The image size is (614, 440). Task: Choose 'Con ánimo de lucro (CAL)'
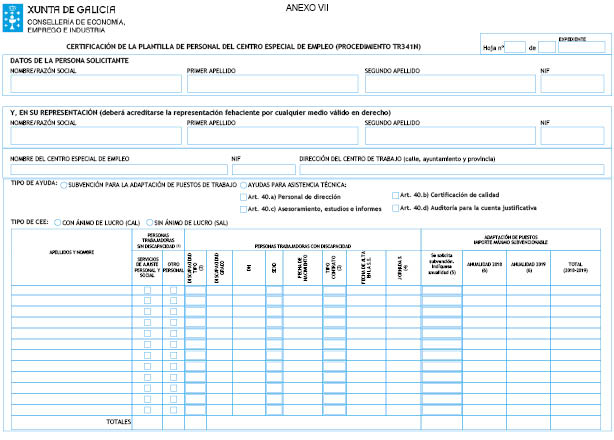pyautogui.click(x=55, y=222)
